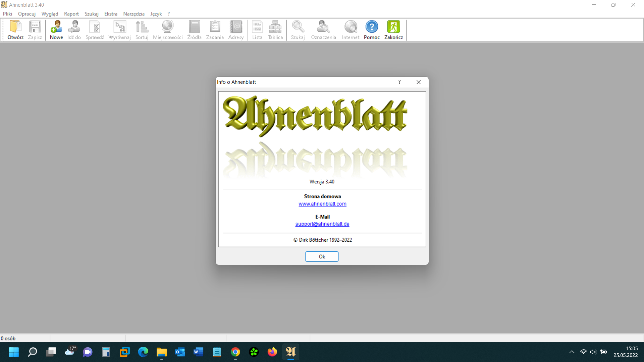Click the Zadania clipboard icon
The image size is (644, 362).
click(x=215, y=27)
